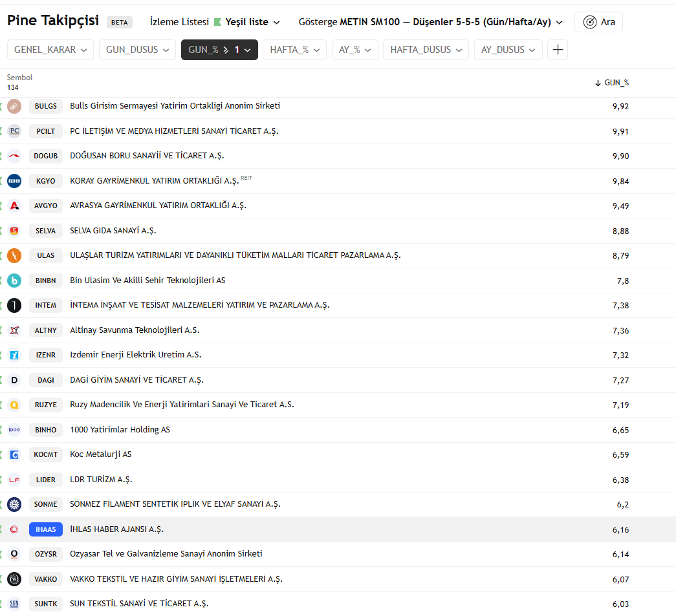676x616 pixels.
Task: Click the ULAS company logo icon
Action: pos(14,255)
